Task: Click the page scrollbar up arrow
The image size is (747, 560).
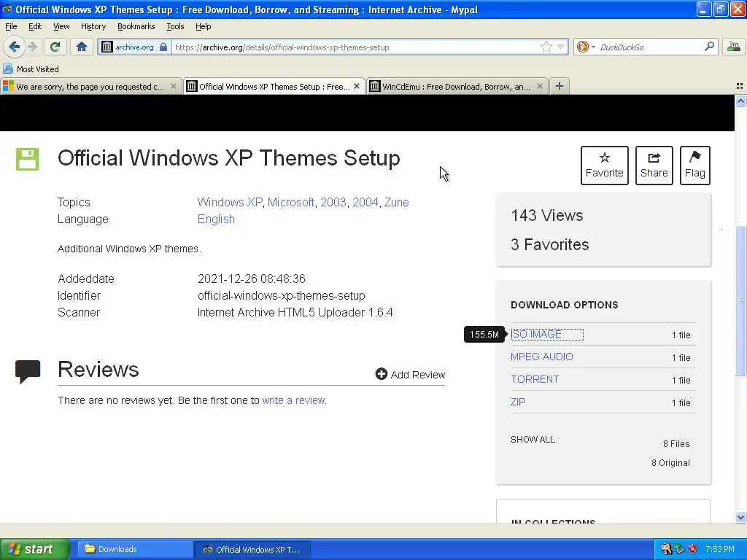Action: click(x=740, y=101)
